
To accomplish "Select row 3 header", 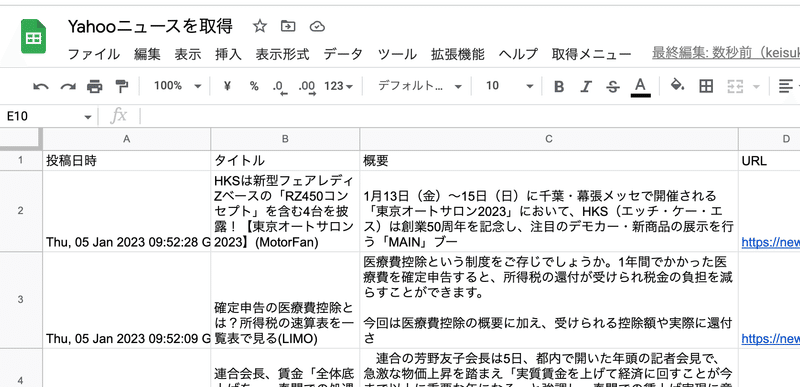I will [x=21, y=300].
